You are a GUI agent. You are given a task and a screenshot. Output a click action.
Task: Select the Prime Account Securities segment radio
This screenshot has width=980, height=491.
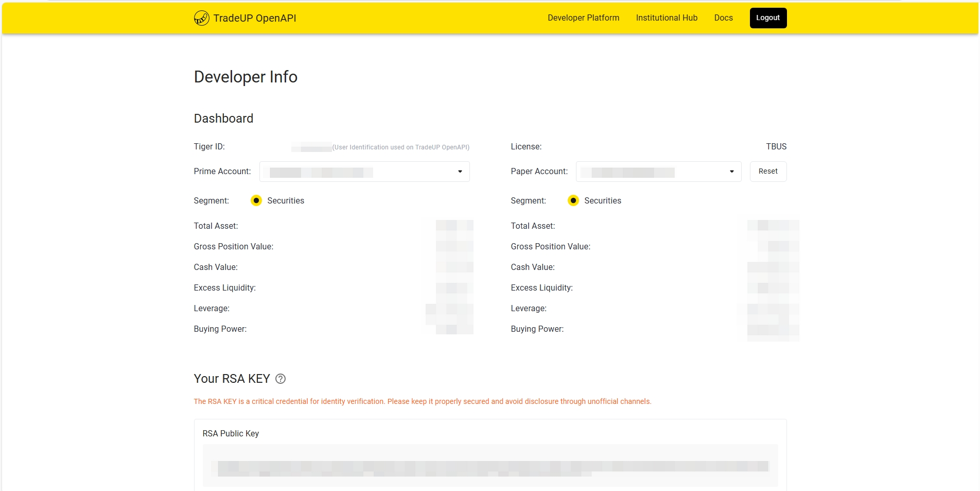coord(256,200)
